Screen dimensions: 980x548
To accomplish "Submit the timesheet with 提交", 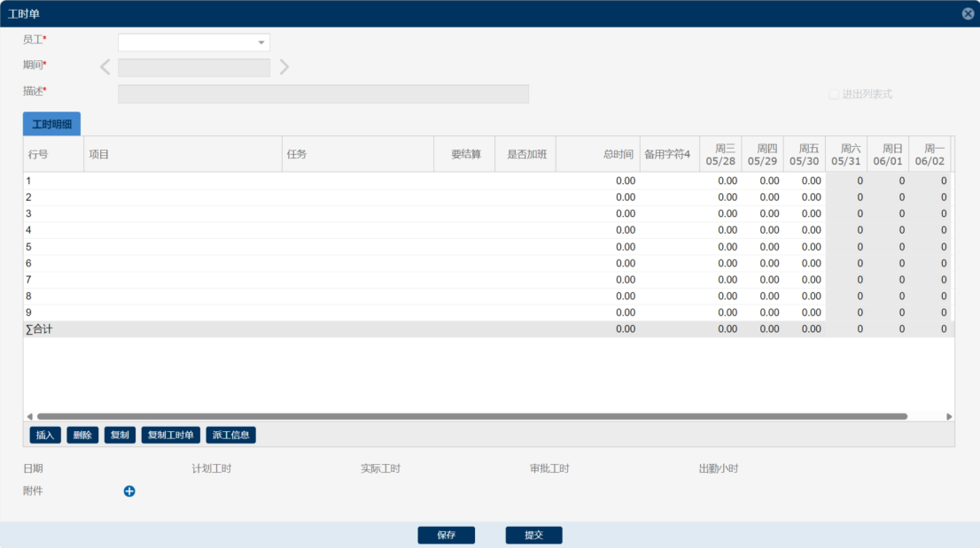I will [x=533, y=535].
